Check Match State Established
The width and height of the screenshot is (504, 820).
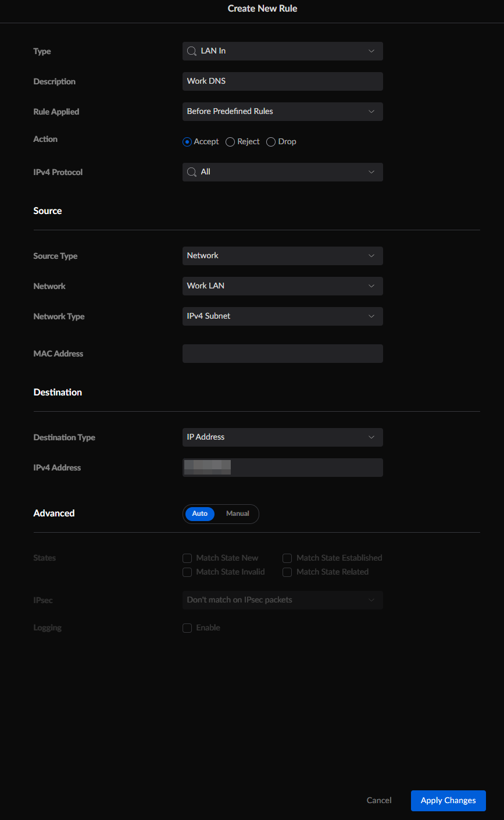[287, 558]
